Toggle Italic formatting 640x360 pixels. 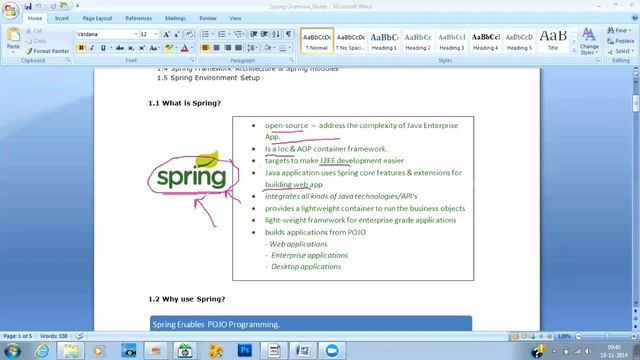tap(92, 48)
